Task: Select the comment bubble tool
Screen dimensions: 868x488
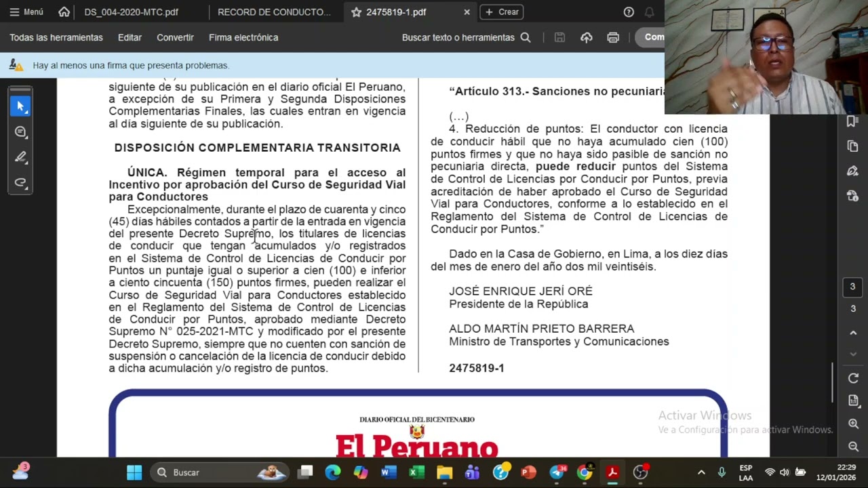Action: point(20,132)
